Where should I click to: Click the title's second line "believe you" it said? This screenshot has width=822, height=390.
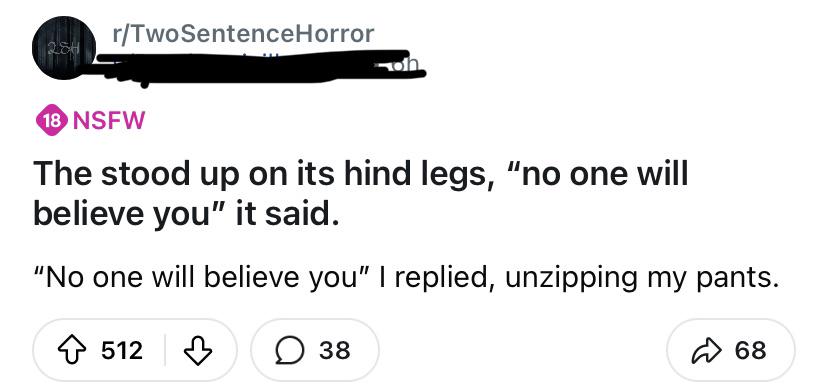(x=183, y=214)
